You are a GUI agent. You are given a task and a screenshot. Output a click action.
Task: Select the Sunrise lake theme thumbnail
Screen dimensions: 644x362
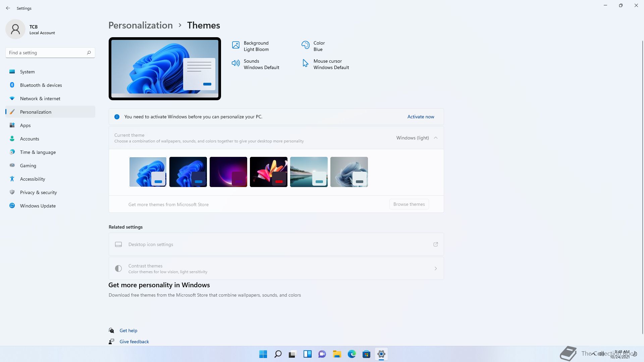[309, 172]
